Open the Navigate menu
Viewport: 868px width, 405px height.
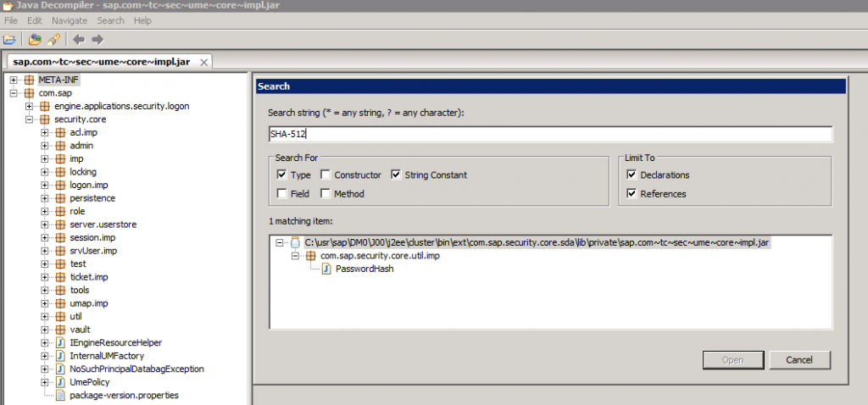[x=70, y=20]
